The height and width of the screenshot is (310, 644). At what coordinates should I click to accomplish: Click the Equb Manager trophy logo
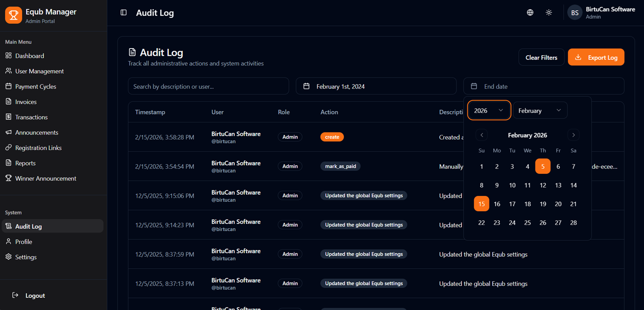pos(14,15)
